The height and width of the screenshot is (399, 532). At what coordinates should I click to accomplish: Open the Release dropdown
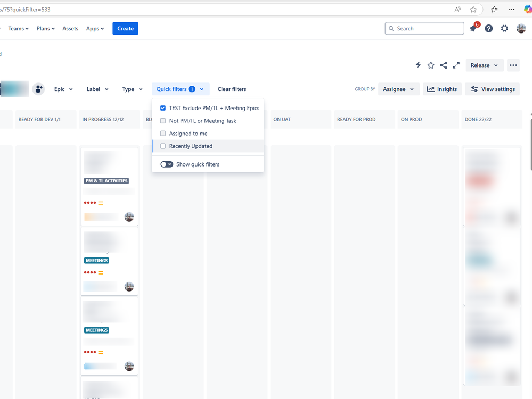tap(484, 65)
